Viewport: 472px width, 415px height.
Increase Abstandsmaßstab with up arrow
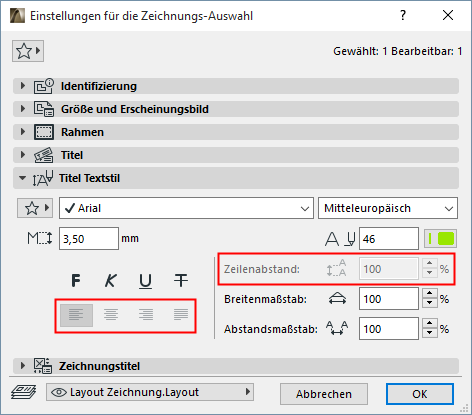tap(430, 324)
